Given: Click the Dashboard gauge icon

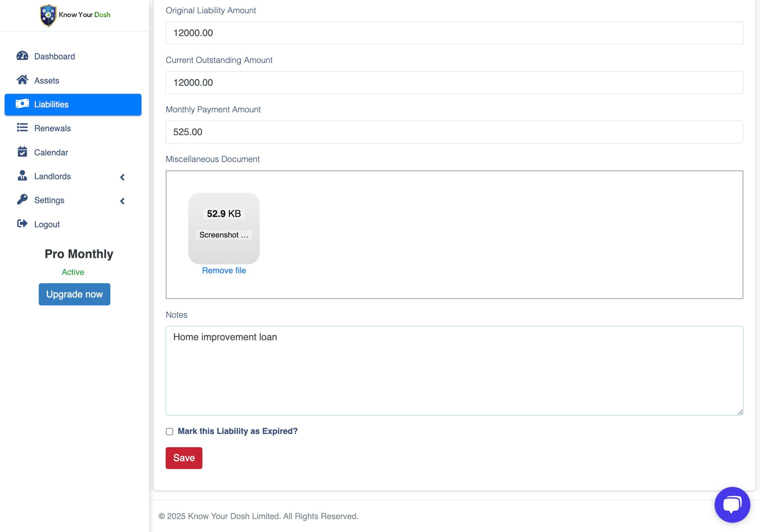Looking at the screenshot, I should pos(22,56).
